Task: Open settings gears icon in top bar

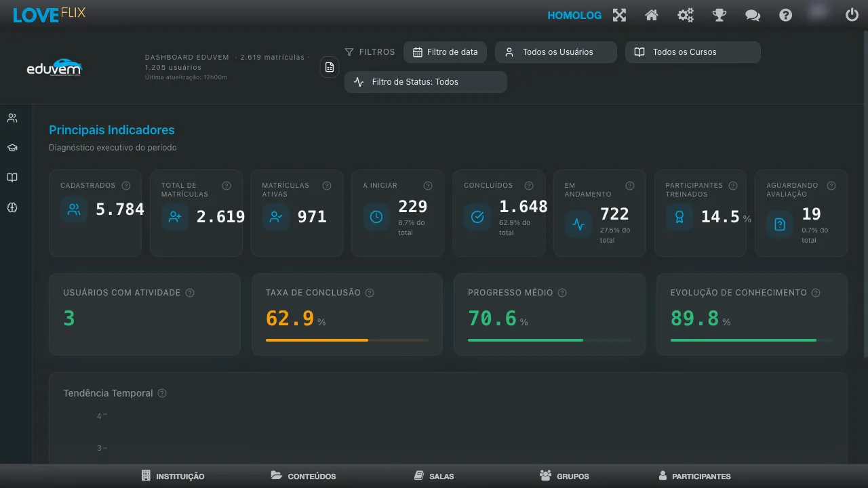Action: point(686,15)
